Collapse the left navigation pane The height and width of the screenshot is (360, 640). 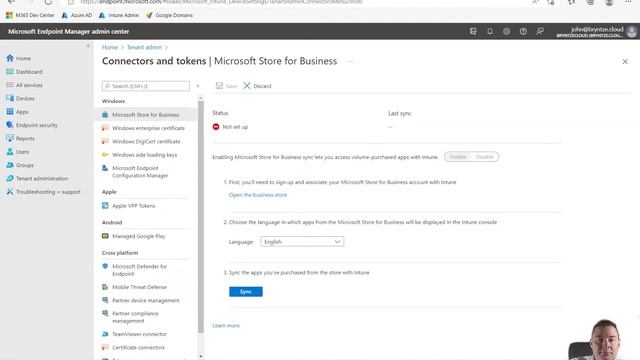[88, 46]
